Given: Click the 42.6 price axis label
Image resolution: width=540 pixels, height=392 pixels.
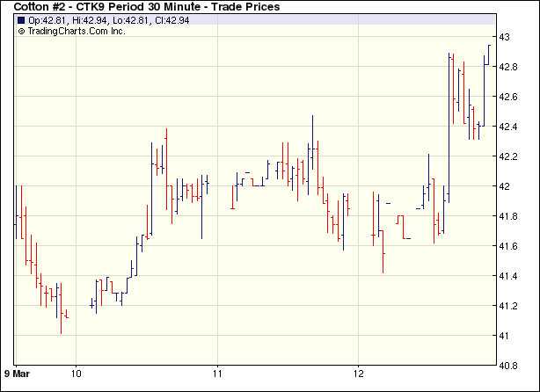Looking at the screenshot, I should pos(508,97).
